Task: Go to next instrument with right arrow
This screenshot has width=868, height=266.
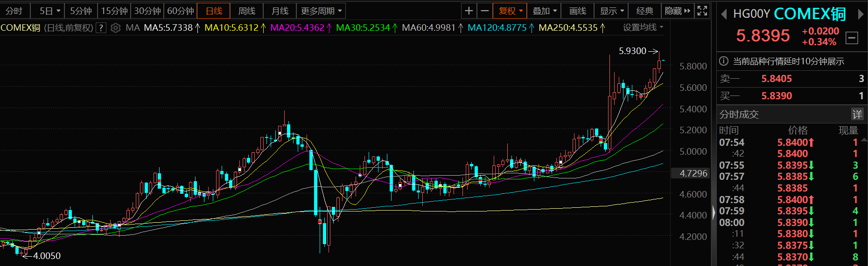Action: coord(861,14)
